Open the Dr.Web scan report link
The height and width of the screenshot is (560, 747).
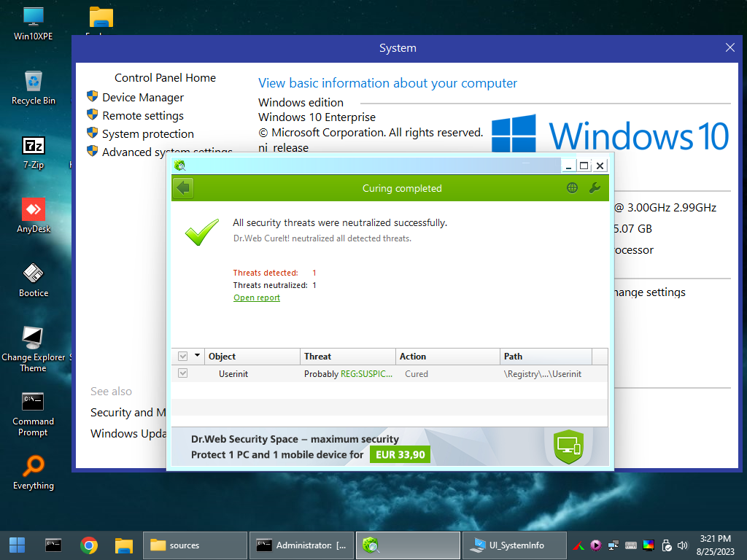point(257,297)
